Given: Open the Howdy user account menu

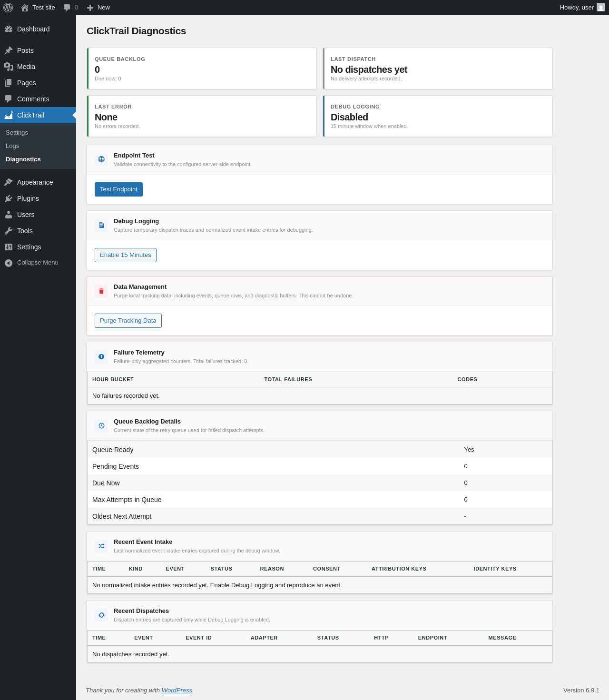Looking at the screenshot, I should click(x=582, y=8).
